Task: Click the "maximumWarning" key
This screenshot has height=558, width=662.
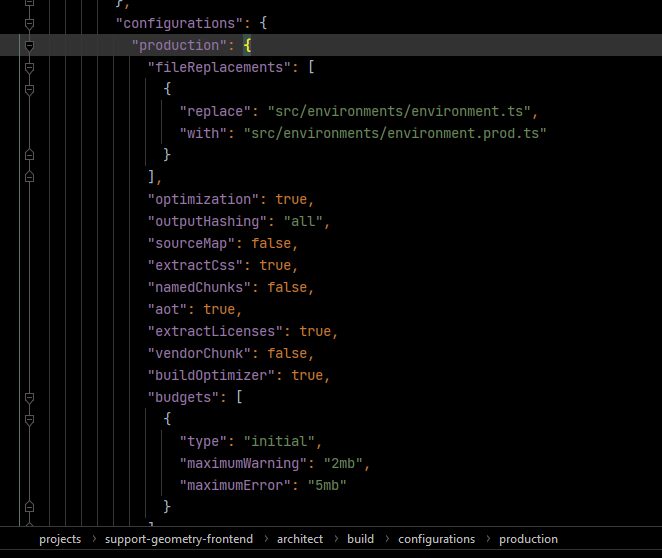Action: pyautogui.click(x=243, y=463)
